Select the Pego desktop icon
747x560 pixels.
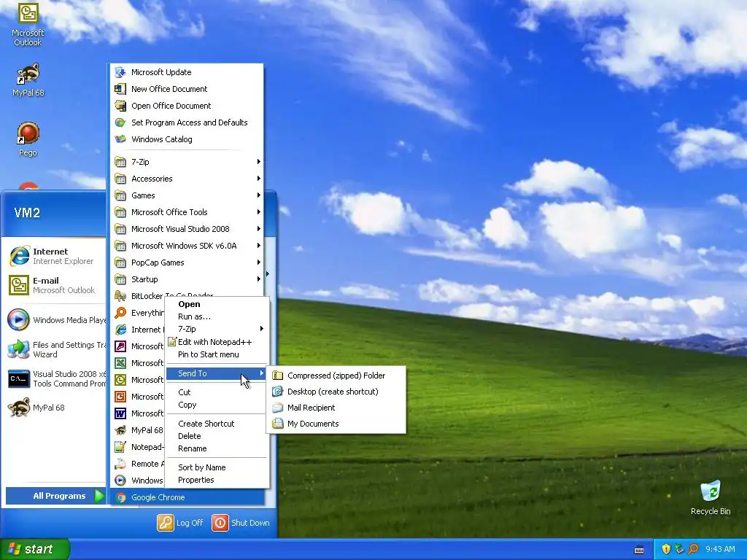pos(28,139)
